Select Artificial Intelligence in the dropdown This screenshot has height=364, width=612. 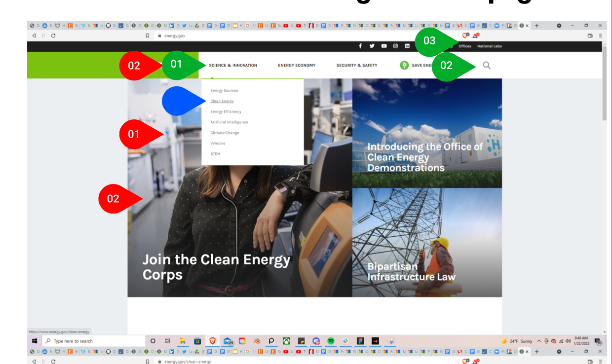pos(229,122)
